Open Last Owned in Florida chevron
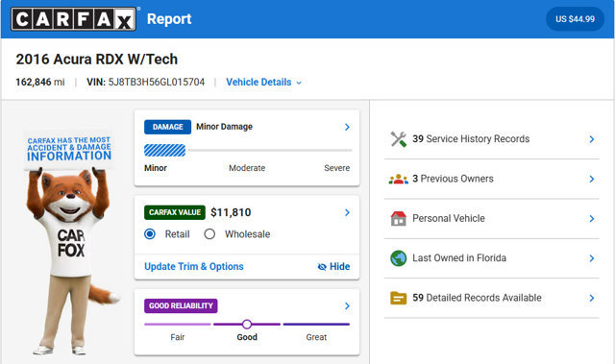Image resolution: width=615 pixels, height=364 pixels. 592,258
